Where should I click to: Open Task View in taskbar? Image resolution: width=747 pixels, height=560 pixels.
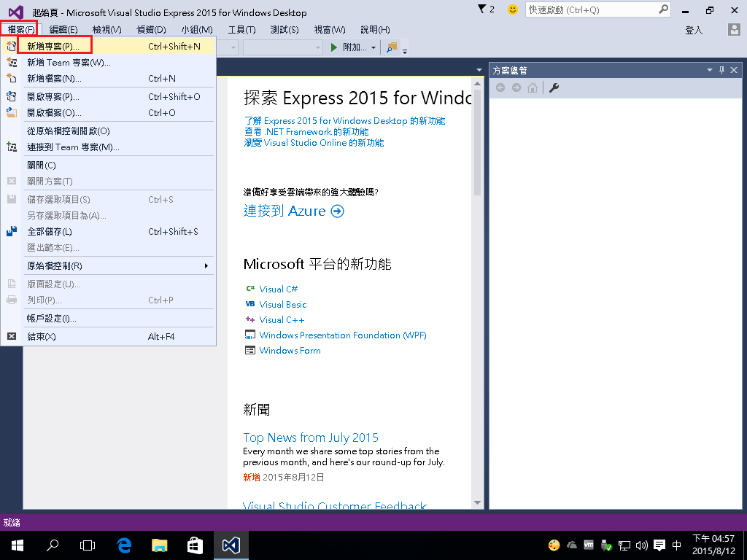(88, 545)
